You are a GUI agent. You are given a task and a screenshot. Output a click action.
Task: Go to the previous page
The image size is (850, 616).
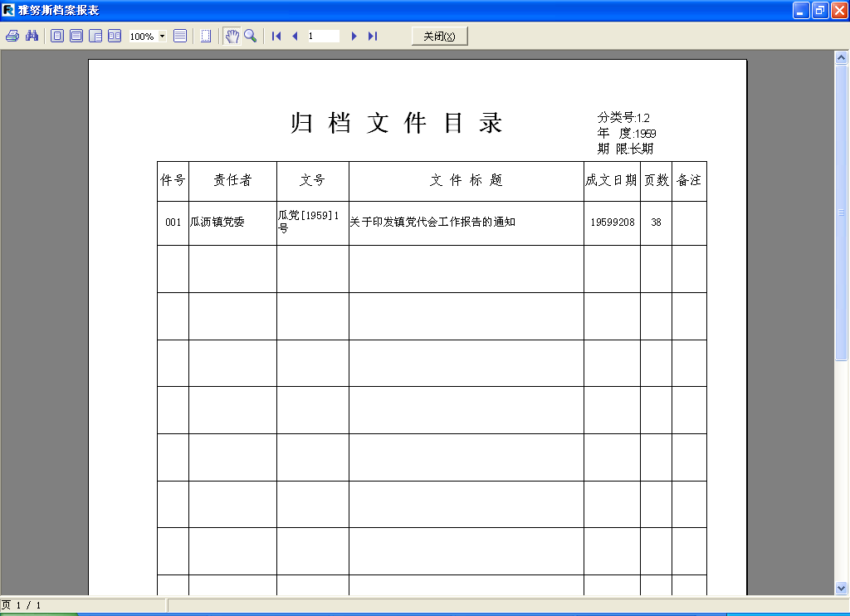295,37
